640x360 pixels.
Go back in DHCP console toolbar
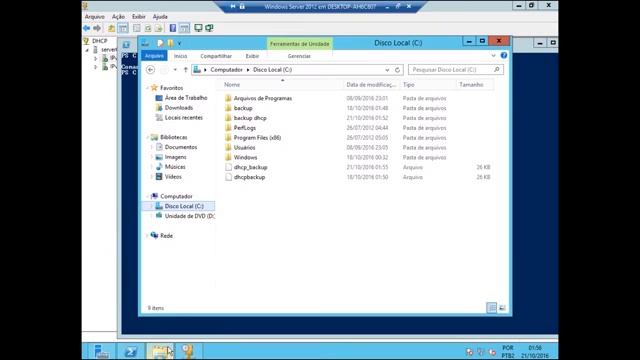tap(87, 28)
